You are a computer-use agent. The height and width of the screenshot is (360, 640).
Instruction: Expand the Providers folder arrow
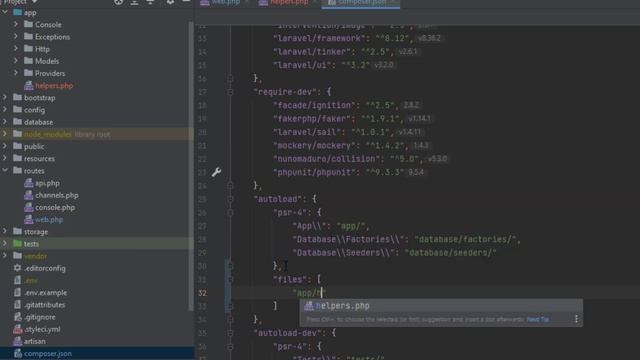[x=16, y=73]
